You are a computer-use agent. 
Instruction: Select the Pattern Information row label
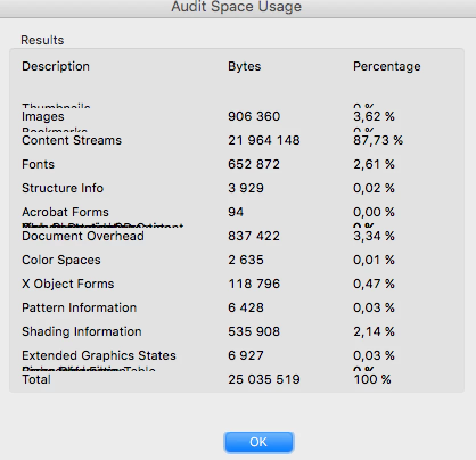(79, 308)
